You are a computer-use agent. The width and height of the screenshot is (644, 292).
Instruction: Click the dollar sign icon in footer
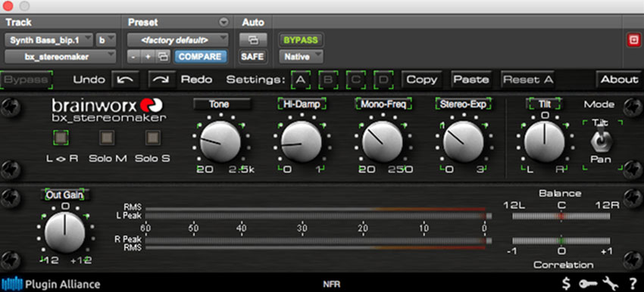(x=567, y=284)
